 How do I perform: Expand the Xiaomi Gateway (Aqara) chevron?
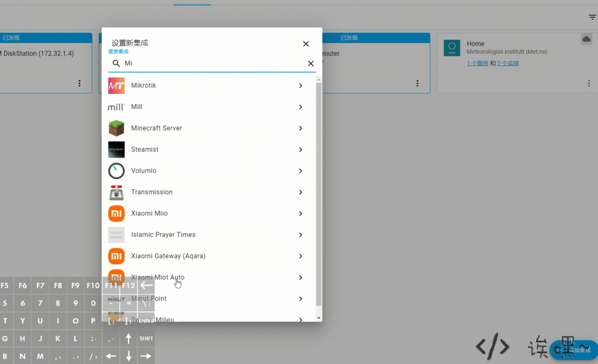pyautogui.click(x=301, y=256)
